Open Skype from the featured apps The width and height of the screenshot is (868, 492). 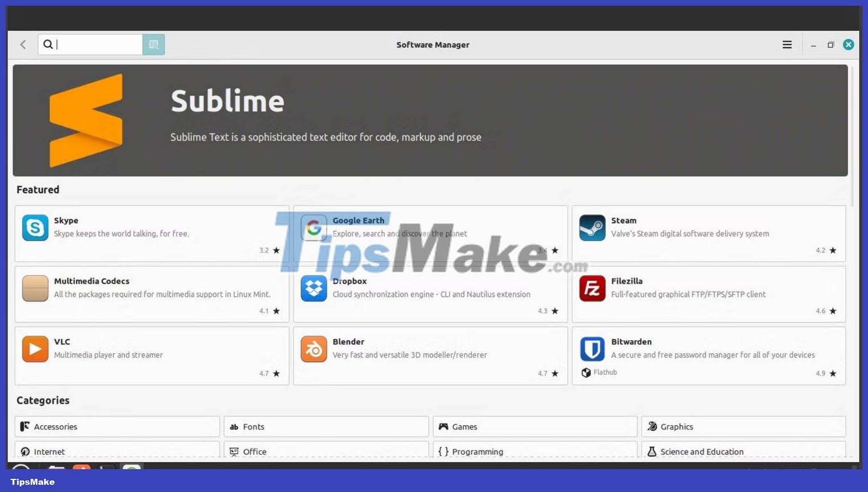pyautogui.click(x=35, y=228)
